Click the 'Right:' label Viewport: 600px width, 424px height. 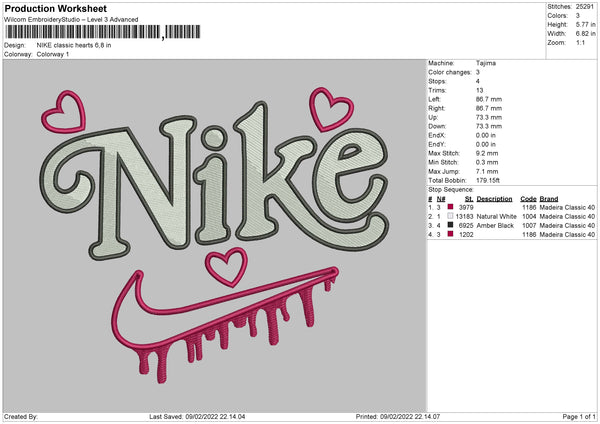coord(437,108)
